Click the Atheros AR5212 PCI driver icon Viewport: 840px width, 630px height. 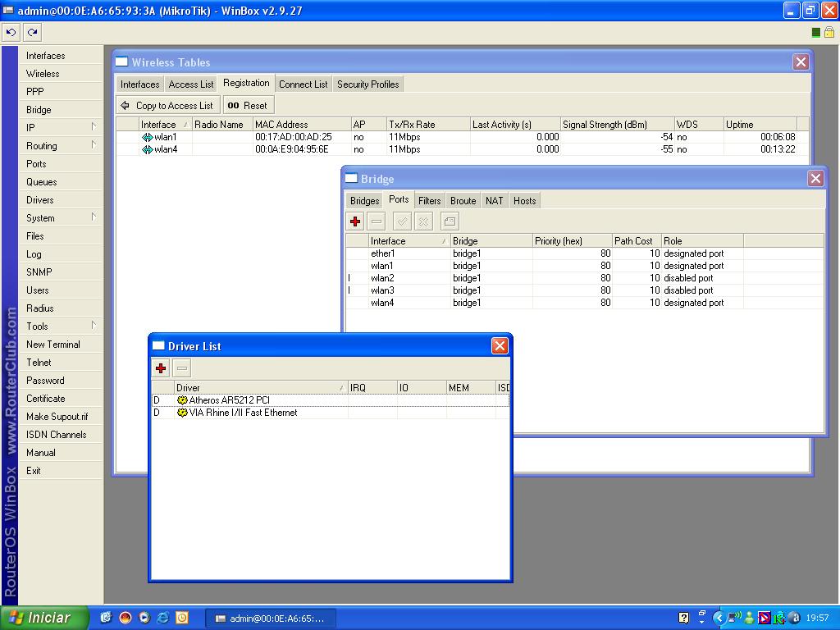point(182,400)
